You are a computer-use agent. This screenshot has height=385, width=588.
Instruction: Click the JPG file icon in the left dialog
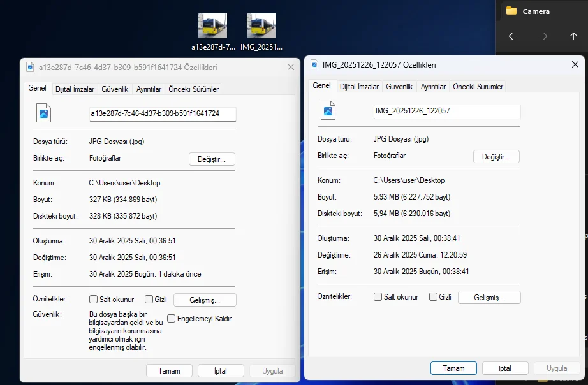44,113
